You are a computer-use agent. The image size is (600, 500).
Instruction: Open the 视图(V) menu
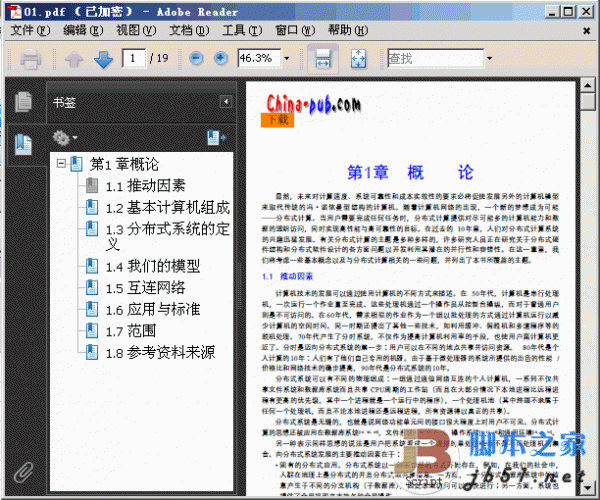[136, 30]
